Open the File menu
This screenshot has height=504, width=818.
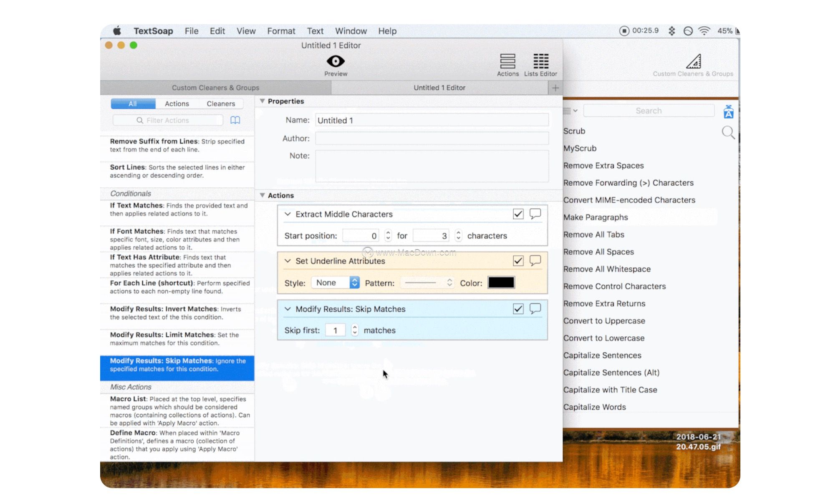click(x=192, y=31)
